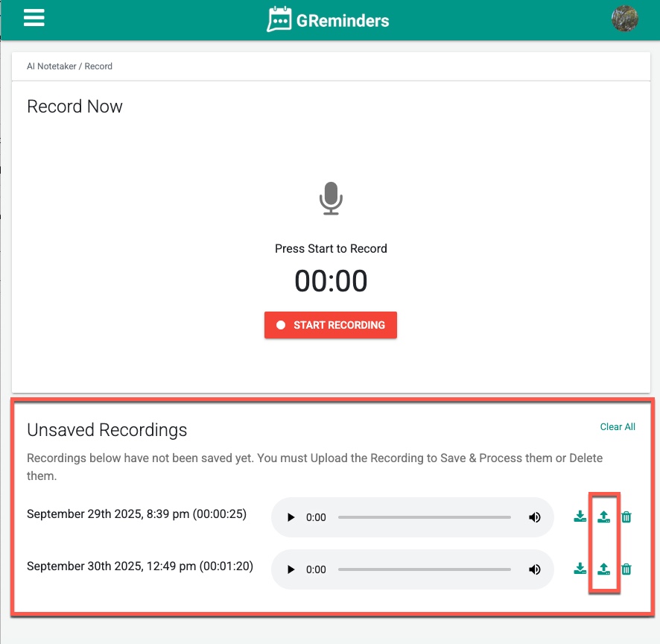Play the September 30th recording
Image resolution: width=660 pixels, height=644 pixels.
tap(291, 569)
